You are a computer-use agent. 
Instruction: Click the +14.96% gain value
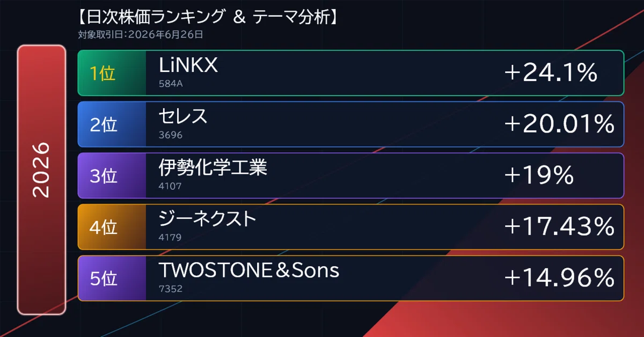click(559, 278)
